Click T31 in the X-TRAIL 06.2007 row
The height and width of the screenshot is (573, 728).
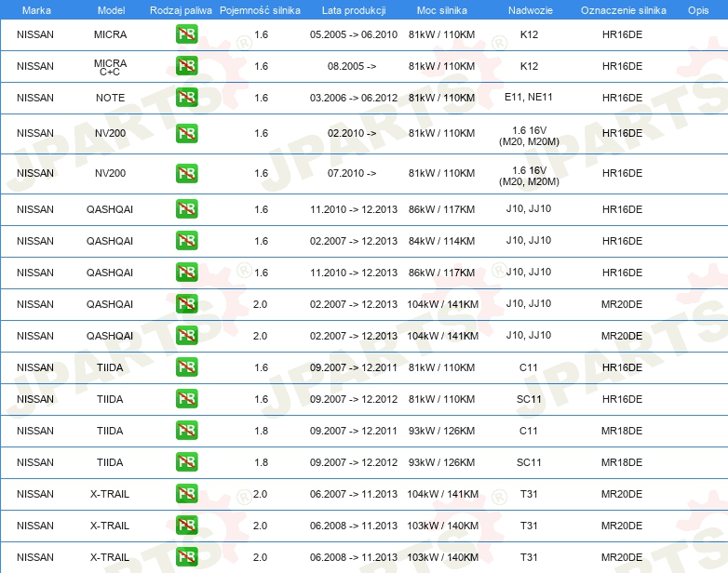click(x=529, y=494)
